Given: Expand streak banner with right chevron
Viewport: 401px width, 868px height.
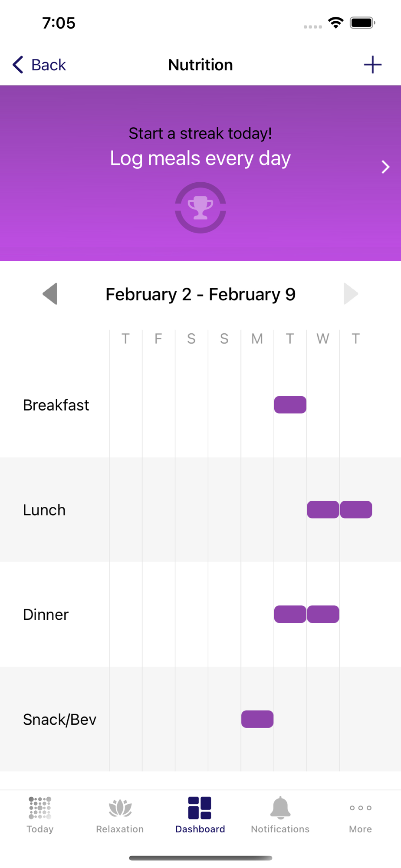Looking at the screenshot, I should (385, 167).
